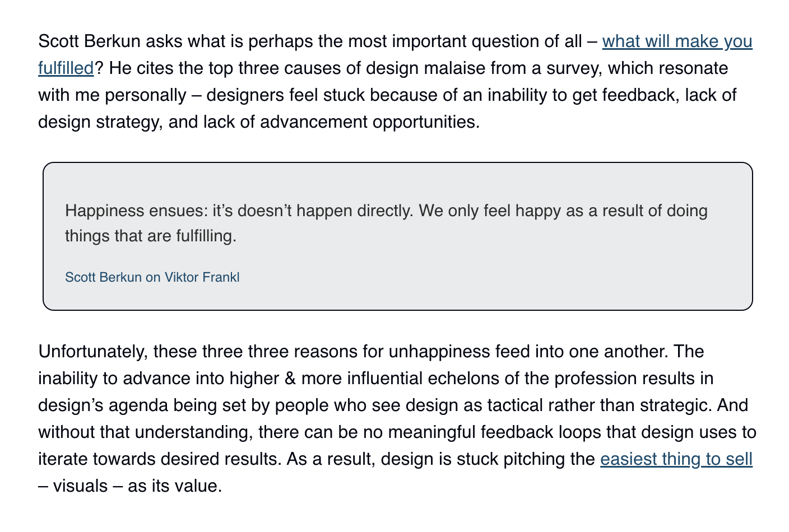
Task: Click the words "Scott Berkun asks" starting the article
Action: pyautogui.click(x=110, y=42)
